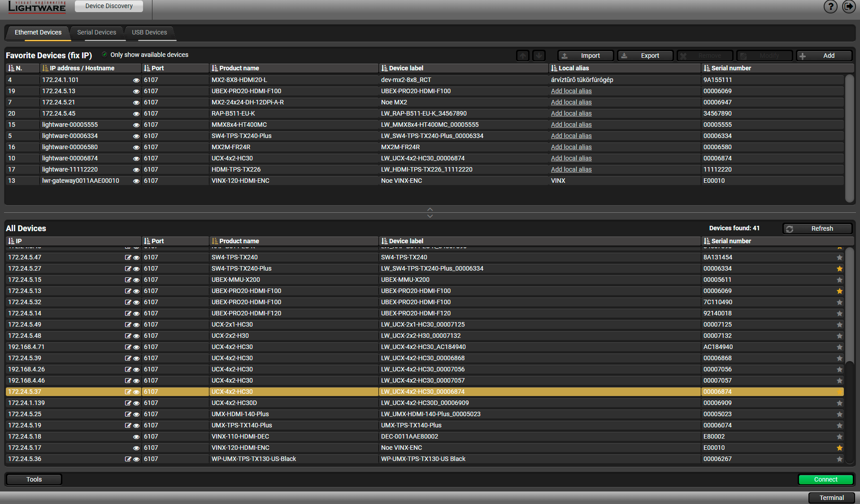
Task: Star favorite for serial 00006267
Action: [x=839, y=459]
